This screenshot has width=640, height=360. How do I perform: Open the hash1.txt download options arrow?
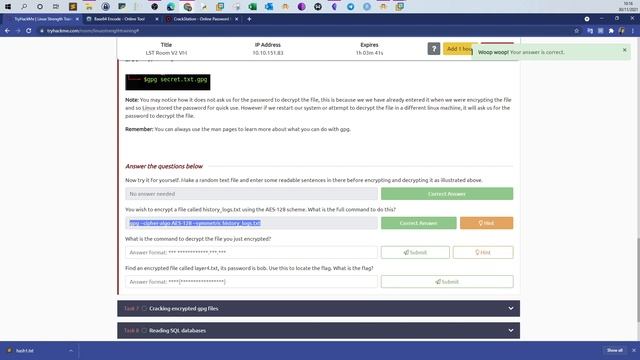(x=71, y=351)
